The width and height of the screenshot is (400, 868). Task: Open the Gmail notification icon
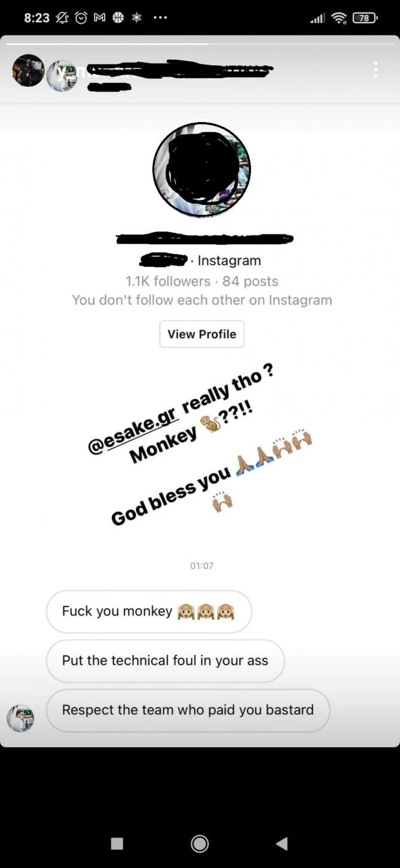(x=99, y=17)
